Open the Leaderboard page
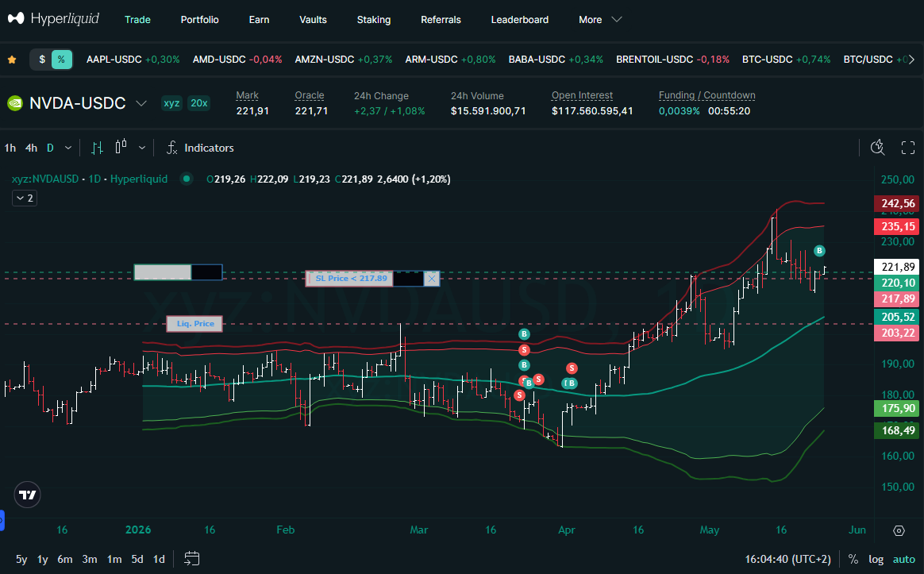Viewport: 924px width, 574px height. click(520, 19)
